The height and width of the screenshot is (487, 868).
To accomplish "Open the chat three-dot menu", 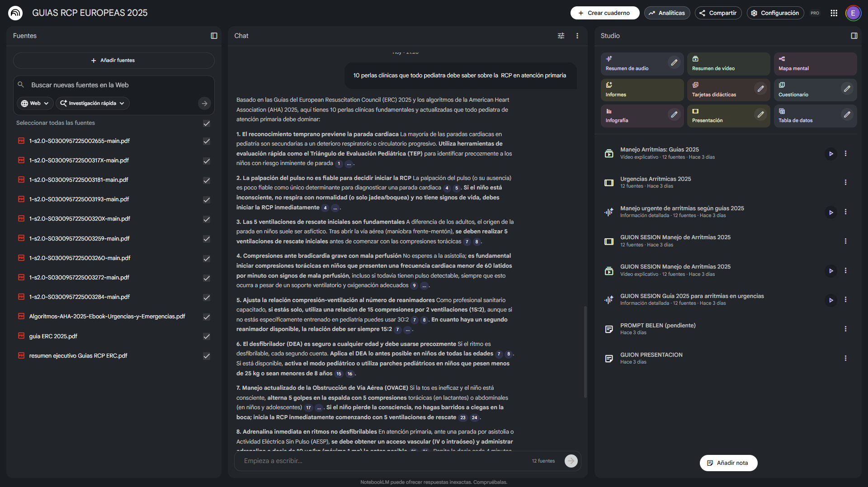I will [577, 36].
